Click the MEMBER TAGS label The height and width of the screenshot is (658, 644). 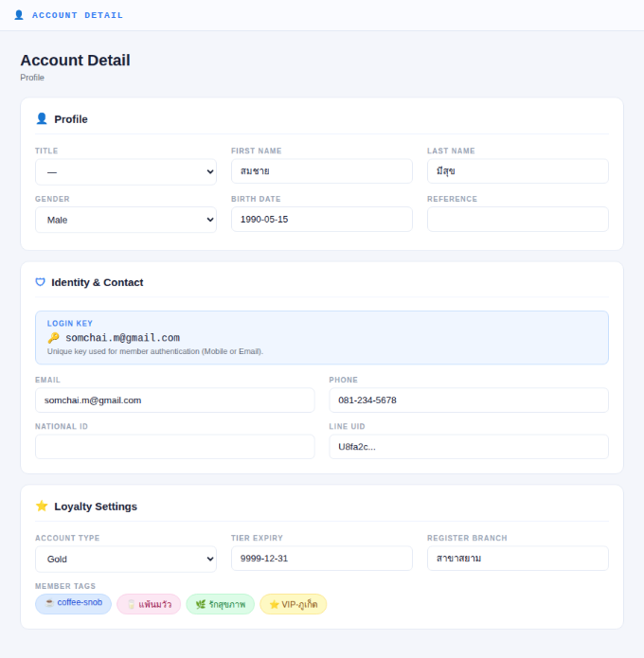pyautogui.click(x=65, y=586)
